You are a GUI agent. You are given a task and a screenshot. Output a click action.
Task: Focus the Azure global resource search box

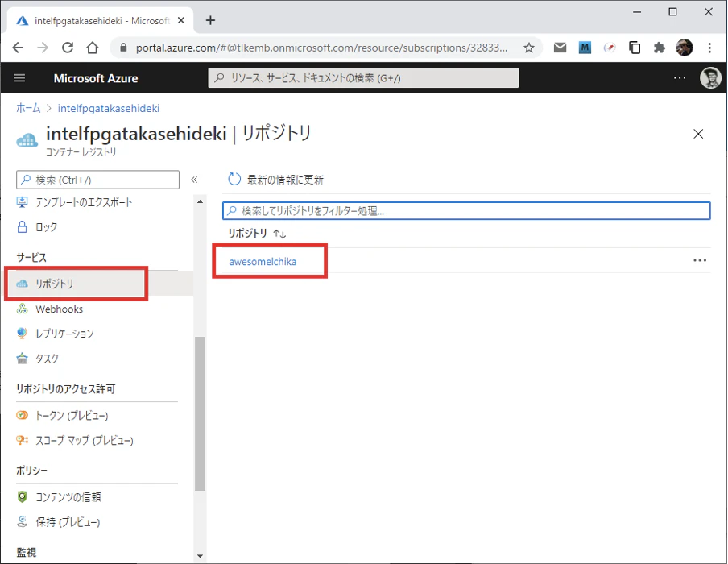point(363,78)
